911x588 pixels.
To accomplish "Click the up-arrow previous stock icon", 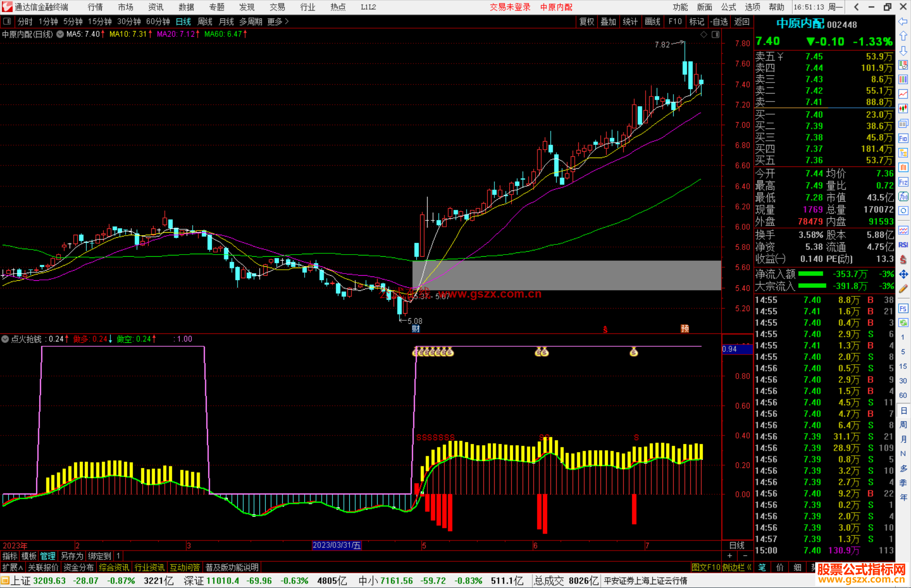I will [x=903, y=36].
